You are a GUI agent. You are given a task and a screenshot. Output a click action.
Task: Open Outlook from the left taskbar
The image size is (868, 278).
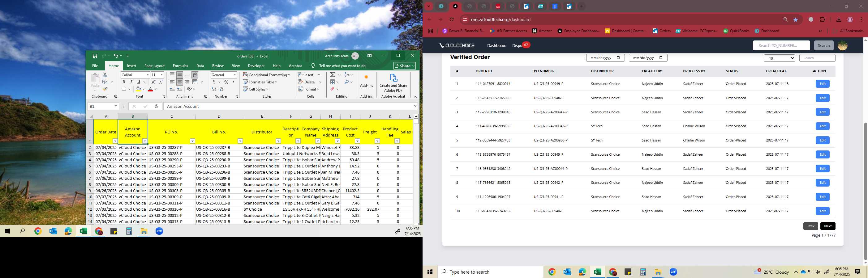(x=53, y=231)
